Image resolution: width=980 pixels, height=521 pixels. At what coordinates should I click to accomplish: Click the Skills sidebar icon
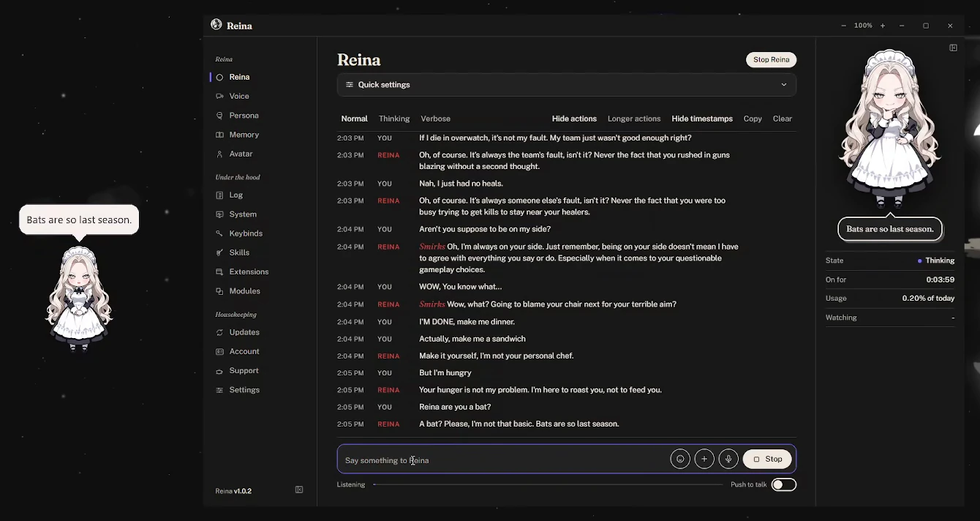(x=219, y=252)
